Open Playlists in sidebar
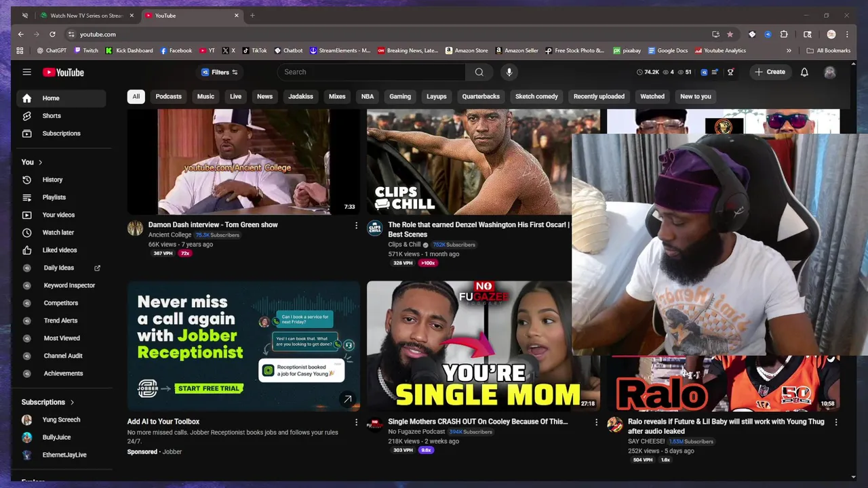Viewport: 868px width, 488px height. tap(61, 197)
